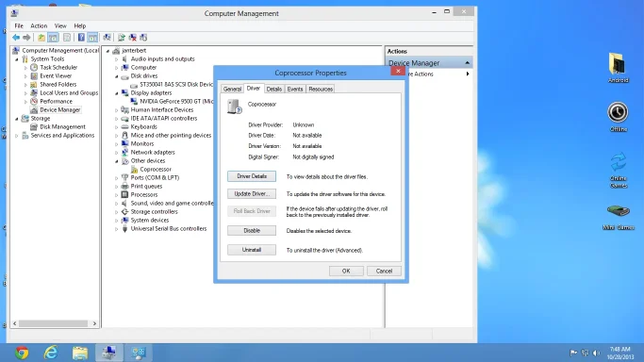Collapse the Storage node in the left tree

pos(17,119)
